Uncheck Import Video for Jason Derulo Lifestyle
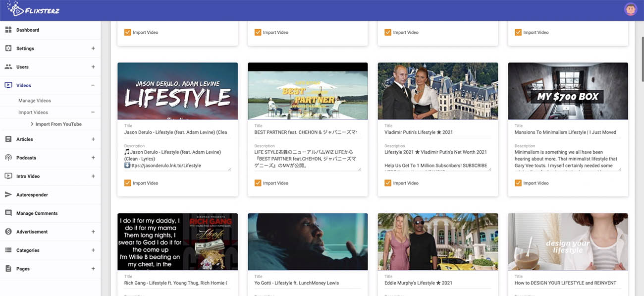644x296 pixels. coord(127,183)
